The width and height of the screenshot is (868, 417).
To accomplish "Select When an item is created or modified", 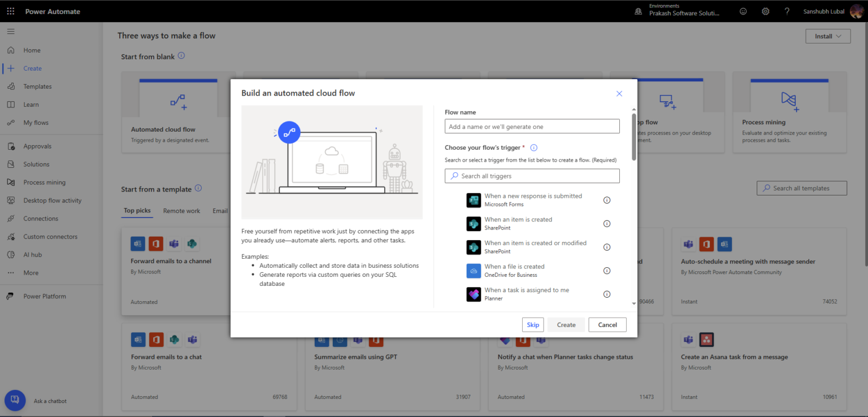I will click(535, 247).
